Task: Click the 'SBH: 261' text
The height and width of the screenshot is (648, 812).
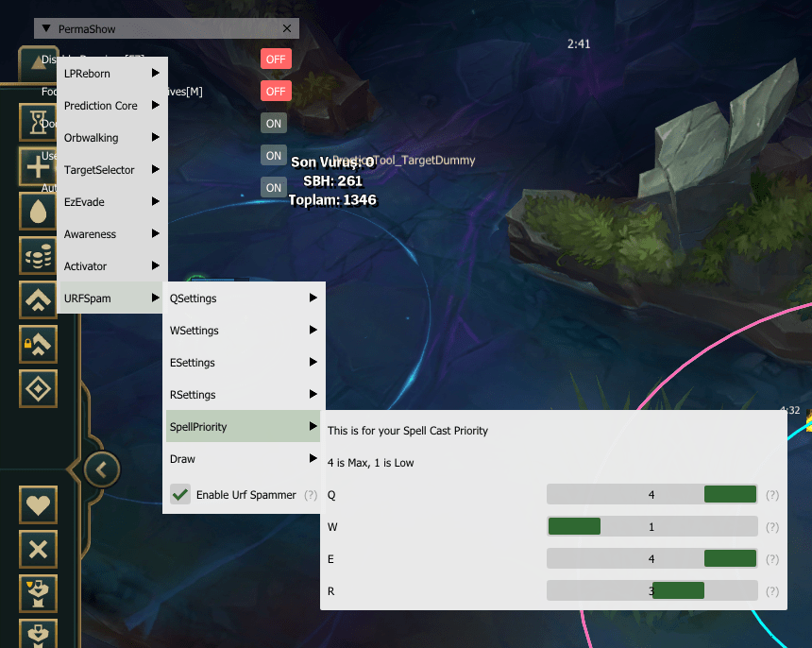Action: [x=332, y=180]
